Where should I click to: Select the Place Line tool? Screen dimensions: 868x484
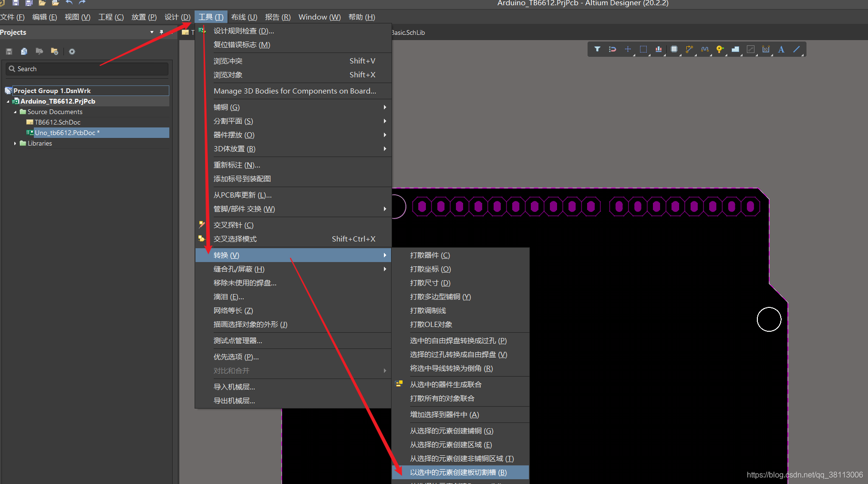click(796, 49)
